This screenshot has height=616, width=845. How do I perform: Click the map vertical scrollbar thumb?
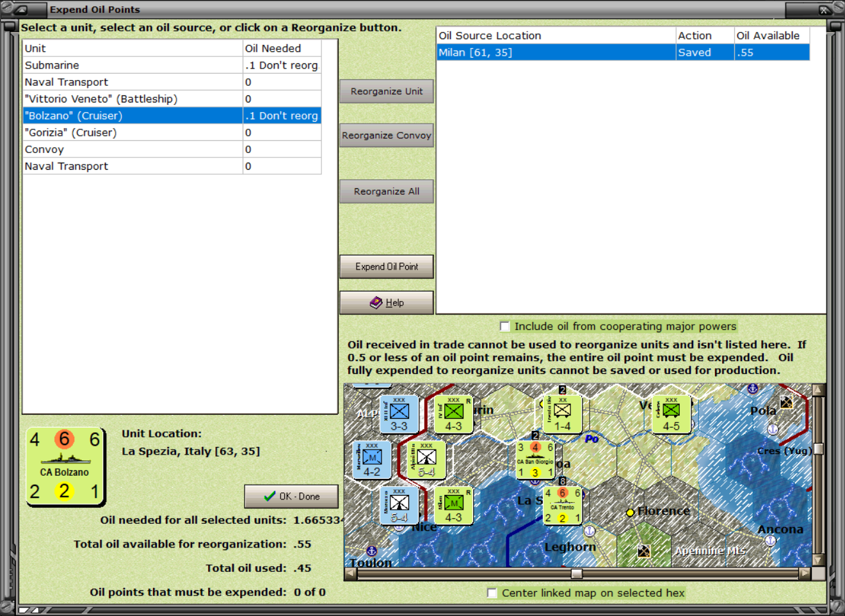click(x=818, y=449)
